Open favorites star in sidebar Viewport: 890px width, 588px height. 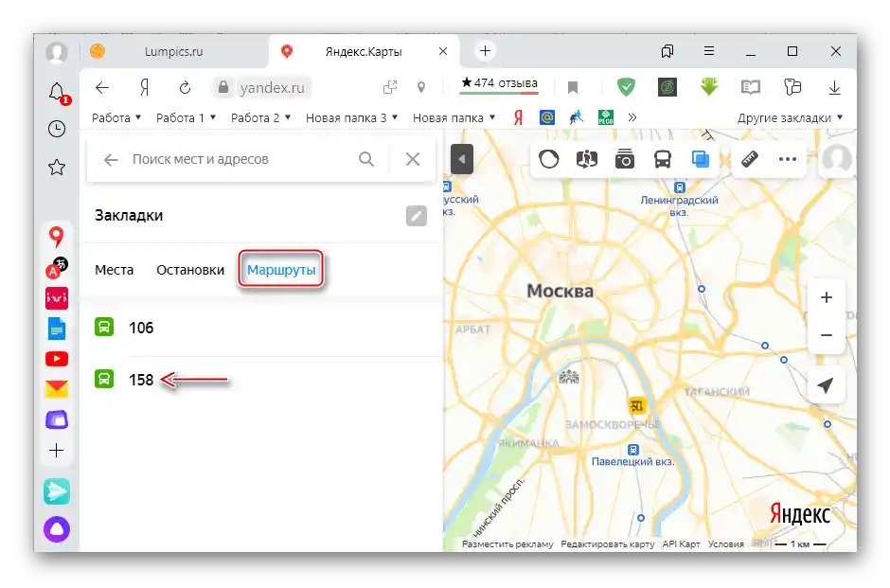click(57, 167)
